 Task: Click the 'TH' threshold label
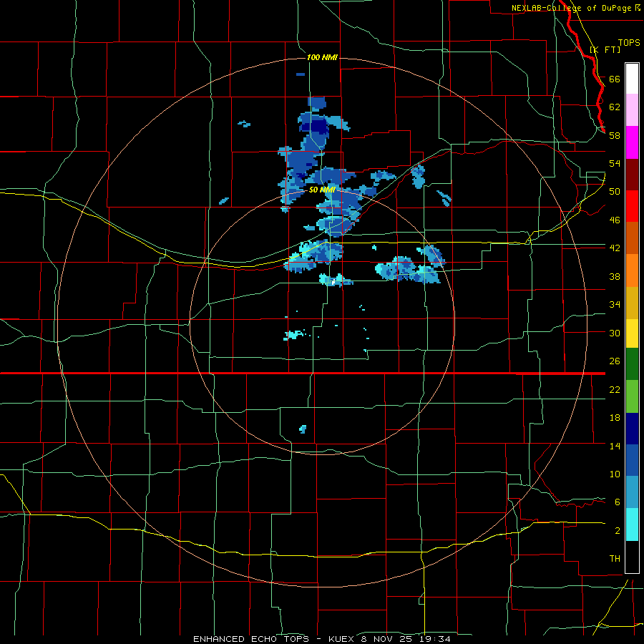click(615, 559)
